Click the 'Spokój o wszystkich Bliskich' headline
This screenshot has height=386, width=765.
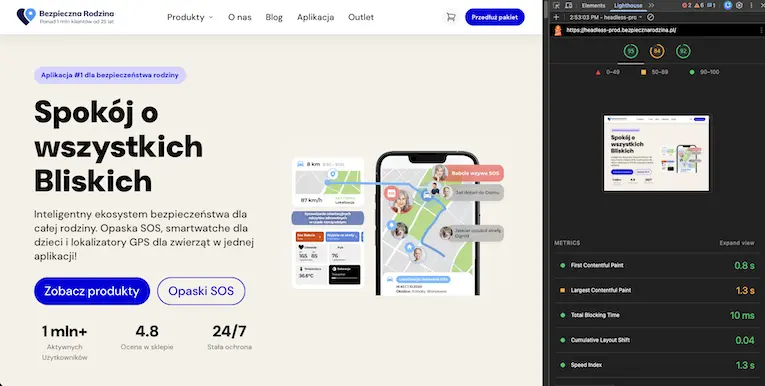coord(119,146)
